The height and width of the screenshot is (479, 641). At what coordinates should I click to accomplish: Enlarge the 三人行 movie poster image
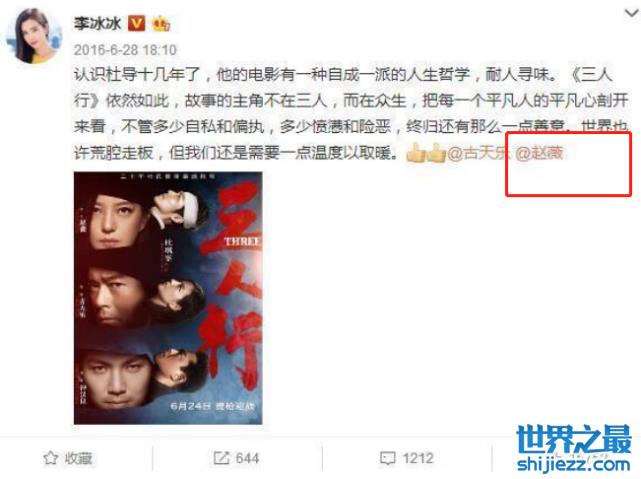point(168,298)
